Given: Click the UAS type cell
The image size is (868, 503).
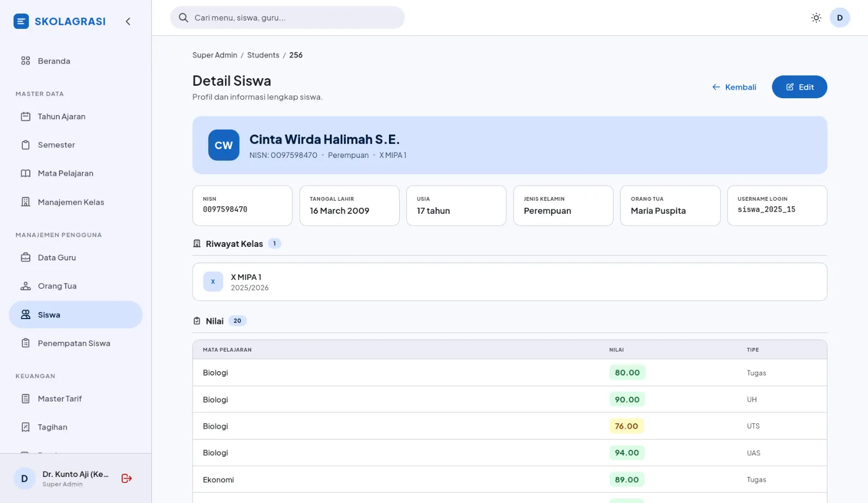Looking at the screenshot, I should [x=754, y=453].
